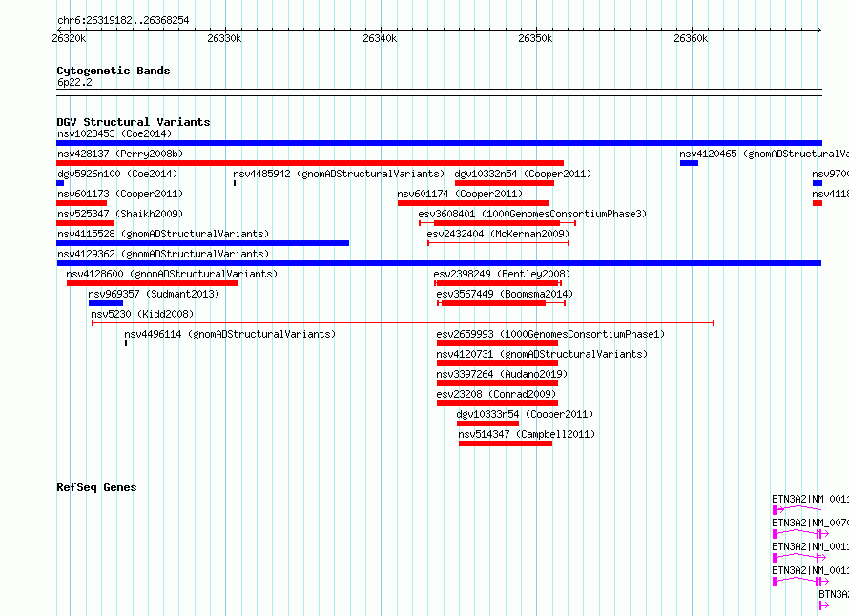Click the 26340k ruler tick label
Screen dimensions: 849x616
click(x=380, y=39)
